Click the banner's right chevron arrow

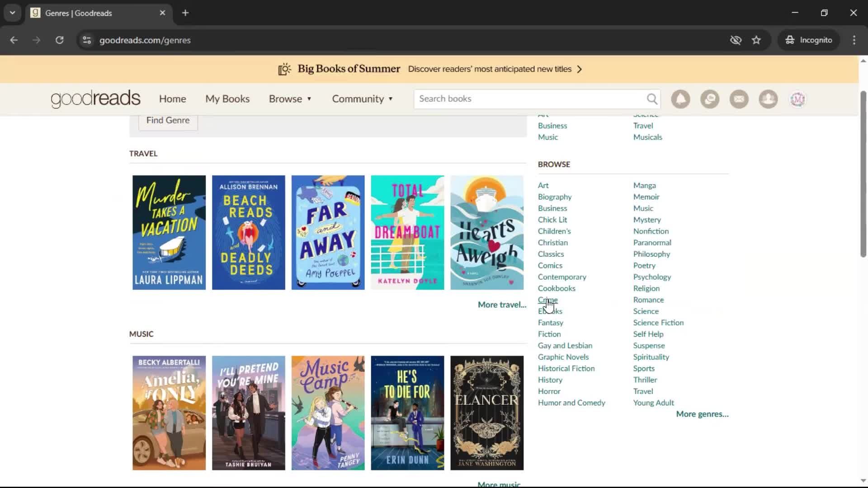click(580, 69)
